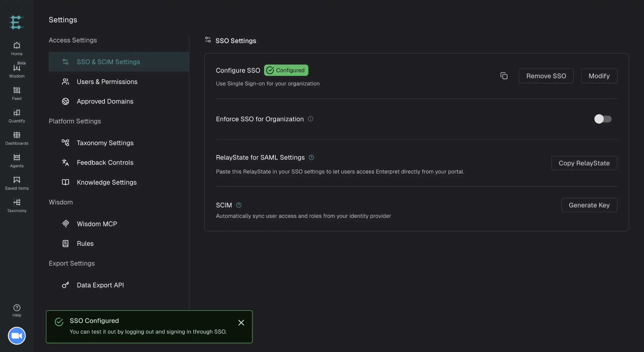Dismiss the SSO Configured notification
Screen dimensions: 644x352
pyautogui.click(x=241, y=323)
